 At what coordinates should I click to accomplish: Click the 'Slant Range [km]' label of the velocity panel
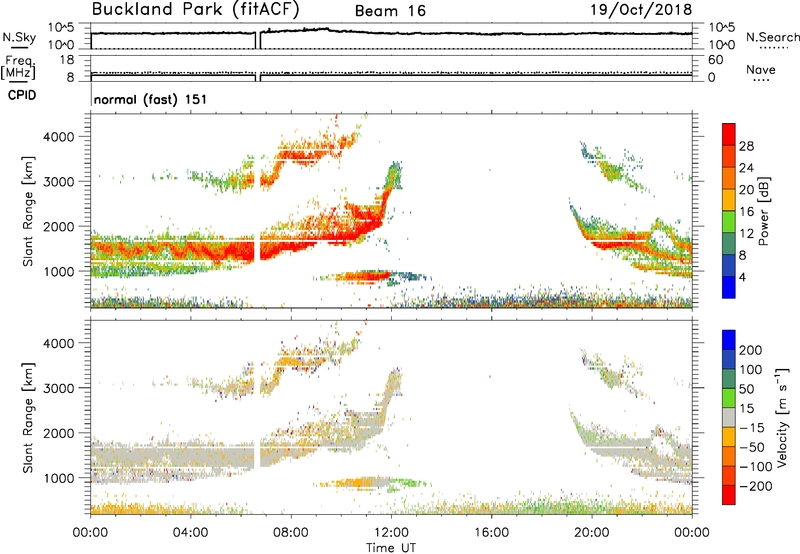tap(28, 417)
